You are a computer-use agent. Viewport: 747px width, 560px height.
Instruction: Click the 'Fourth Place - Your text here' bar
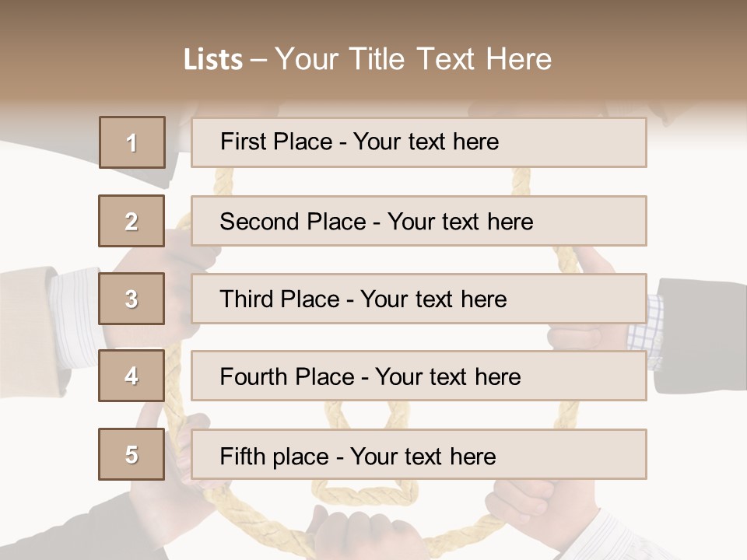coord(419,376)
